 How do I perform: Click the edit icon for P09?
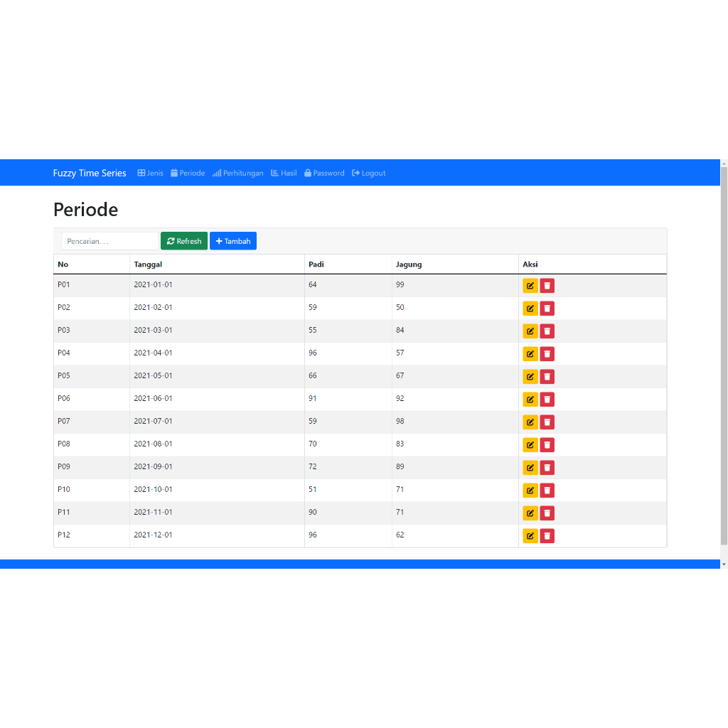click(x=530, y=468)
